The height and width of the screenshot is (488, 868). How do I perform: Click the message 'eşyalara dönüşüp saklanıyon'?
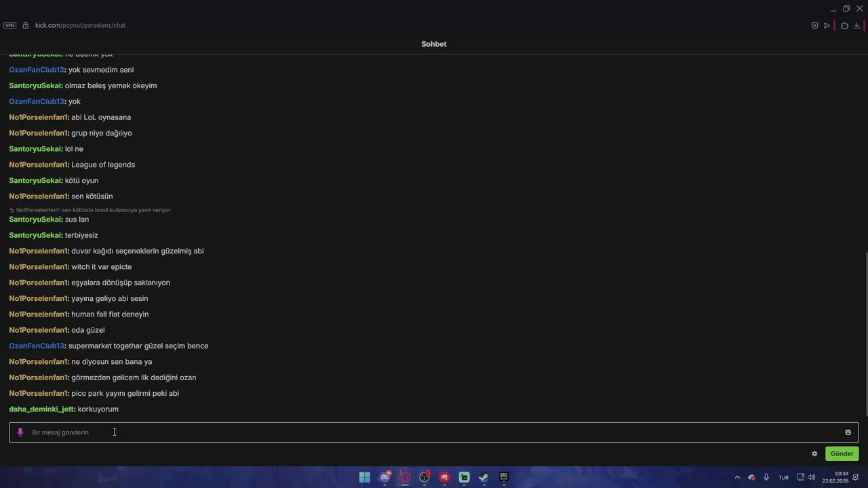point(121,283)
